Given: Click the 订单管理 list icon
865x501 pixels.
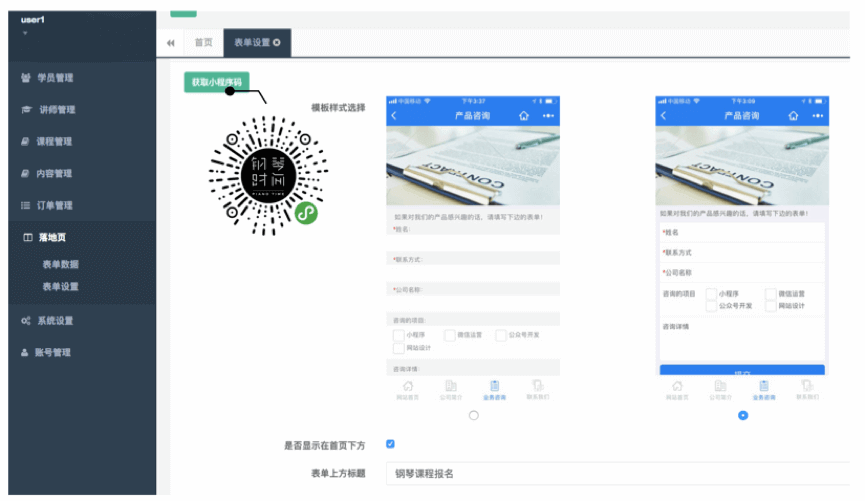Looking at the screenshot, I should pyautogui.click(x=25, y=206).
